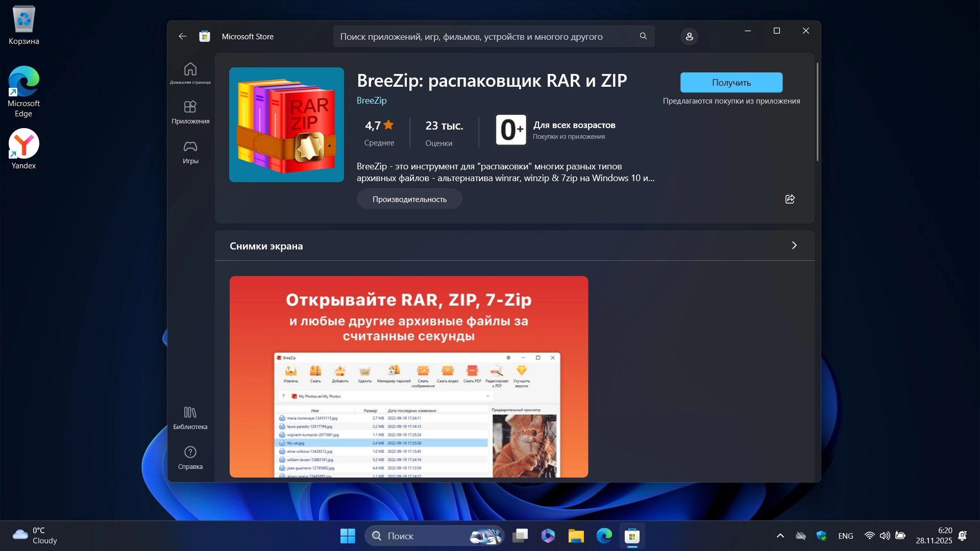The width and height of the screenshot is (980, 551).
Task: Click Получить to get BreeZip
Action: tap(731, 82)
